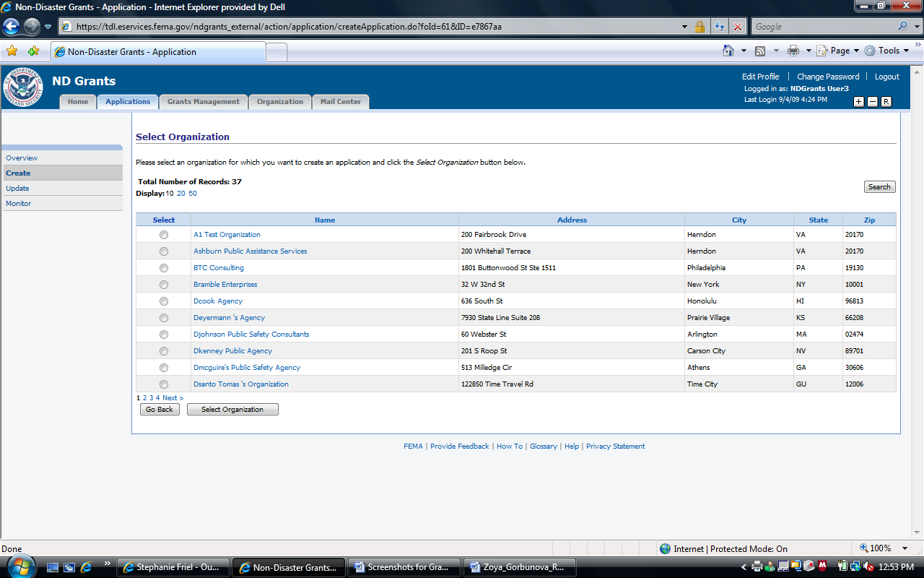Viewport: 924px width, 578px height.
Task: Open the Tools menu dropdown
Action: click(887, 51)
